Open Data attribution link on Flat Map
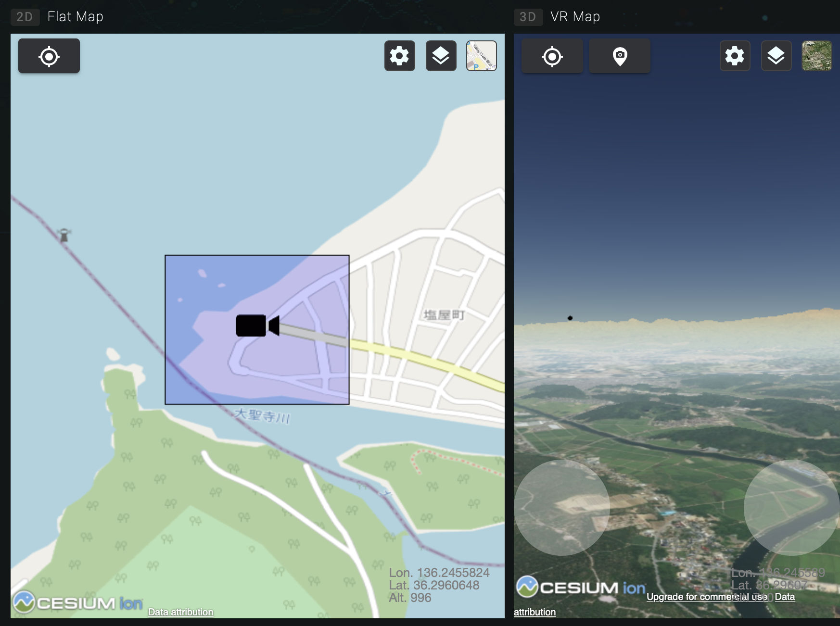This screenshot has width=840, height=626. pyautogui.click(x=180, y=612)
